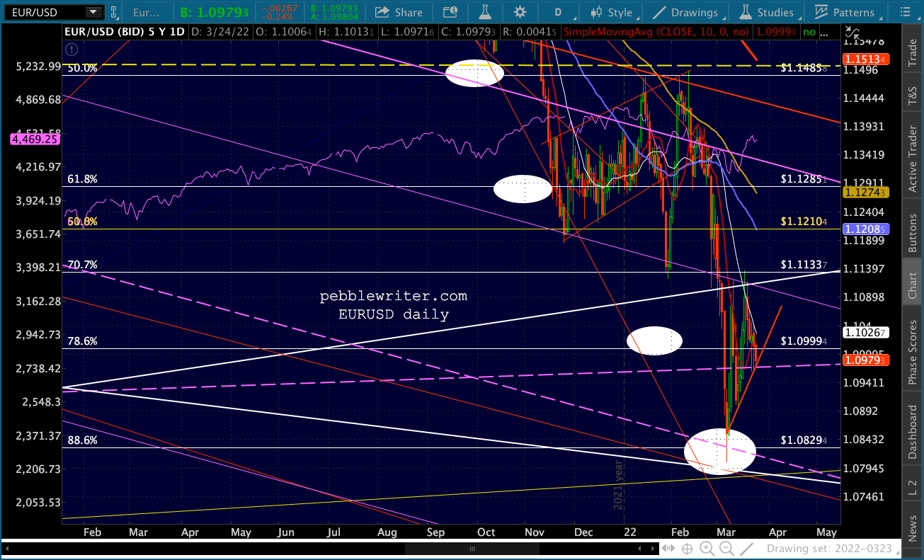This screenshot has width=924, height=560.
Task: Open the chart info exclamation icon
Action: (x=71, y=49)
